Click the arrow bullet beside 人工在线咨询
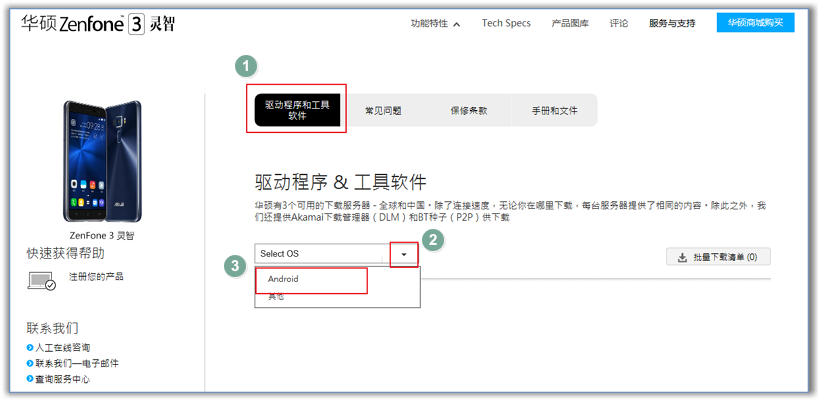The image size is (818, 400). tap(30, 347)
